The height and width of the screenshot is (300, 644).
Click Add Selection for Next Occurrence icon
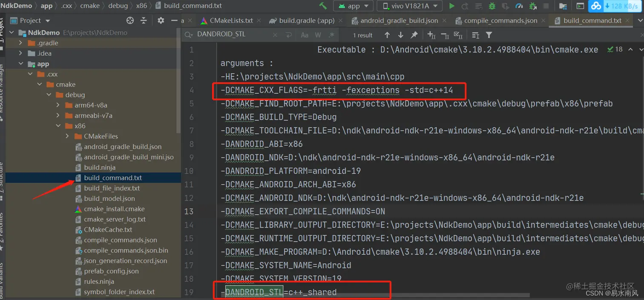click(431, 35)
